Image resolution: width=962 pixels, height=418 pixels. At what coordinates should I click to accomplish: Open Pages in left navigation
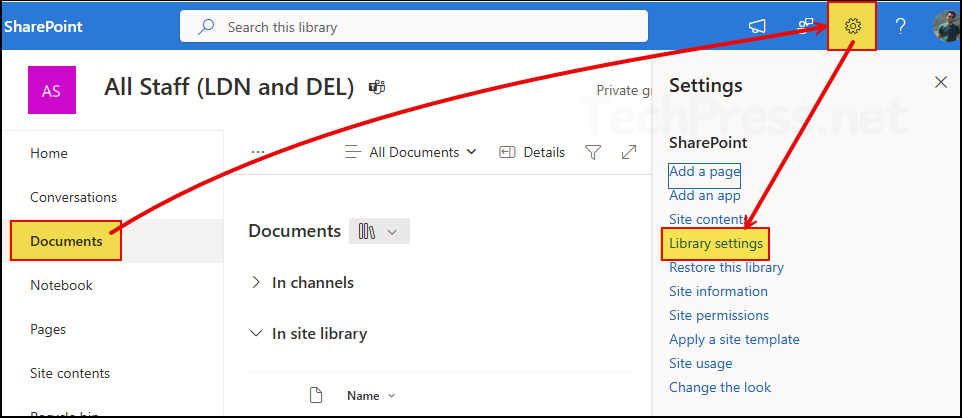[48, 330]
